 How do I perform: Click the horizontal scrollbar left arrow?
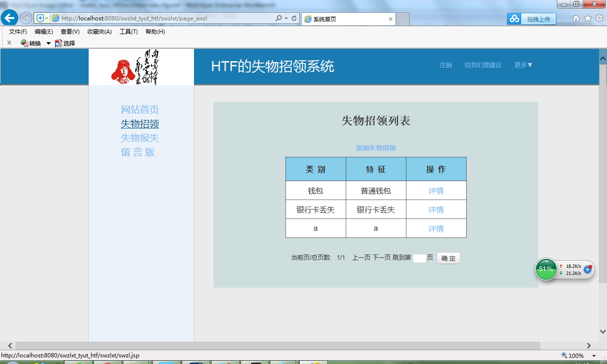pos(9,346)
